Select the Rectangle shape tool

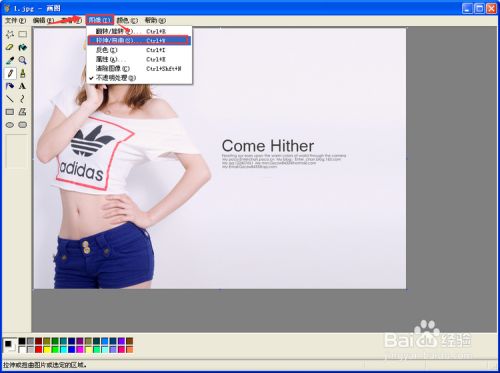point(10,112)
